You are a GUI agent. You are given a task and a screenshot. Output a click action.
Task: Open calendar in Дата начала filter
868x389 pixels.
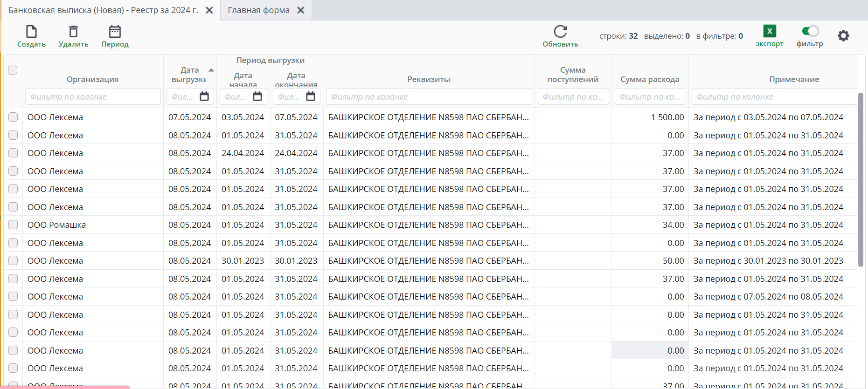(257, 96)
